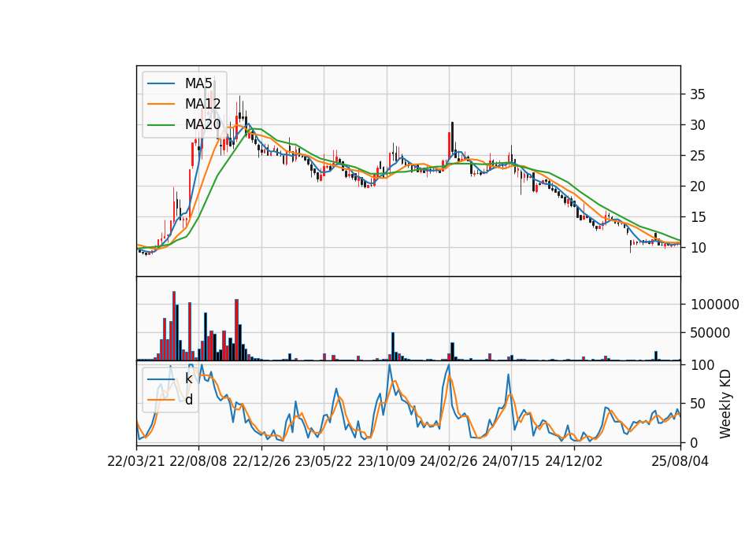Click the tallest volume bar in volume panel
The width and height of the screenshot is (756, 543).
tap(174, 326)
